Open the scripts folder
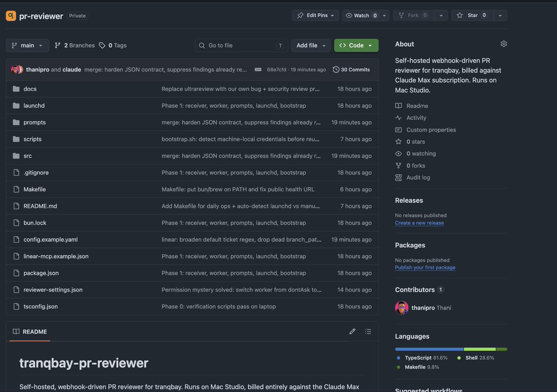Screen dimensions: 557x392 (32, 139)
